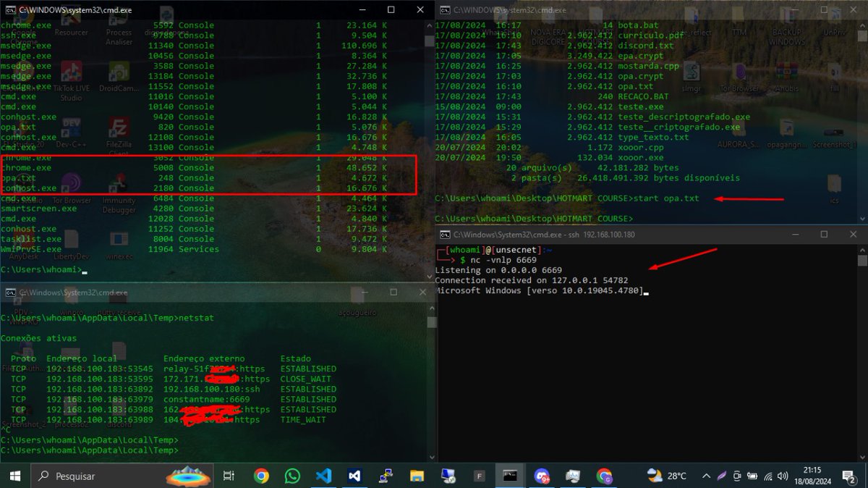This screenshot has width=868, height=488.
Task: Click cmd icon in netstat window title bar
Action: (x=10, y=293)
